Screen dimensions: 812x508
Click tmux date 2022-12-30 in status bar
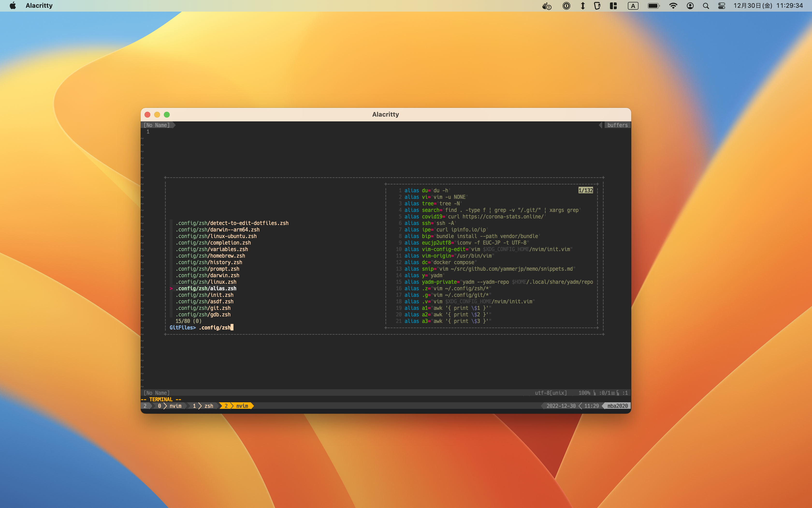click(561, 406)
